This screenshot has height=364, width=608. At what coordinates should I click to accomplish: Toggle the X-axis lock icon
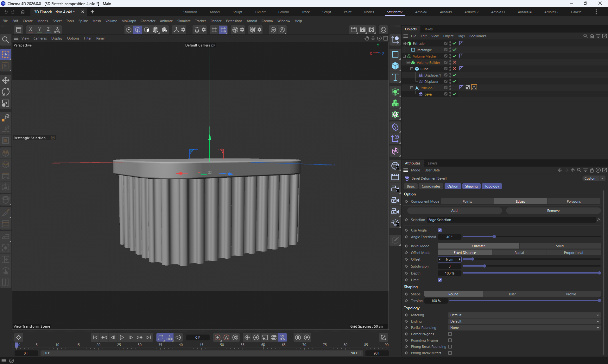coord(30,30)
